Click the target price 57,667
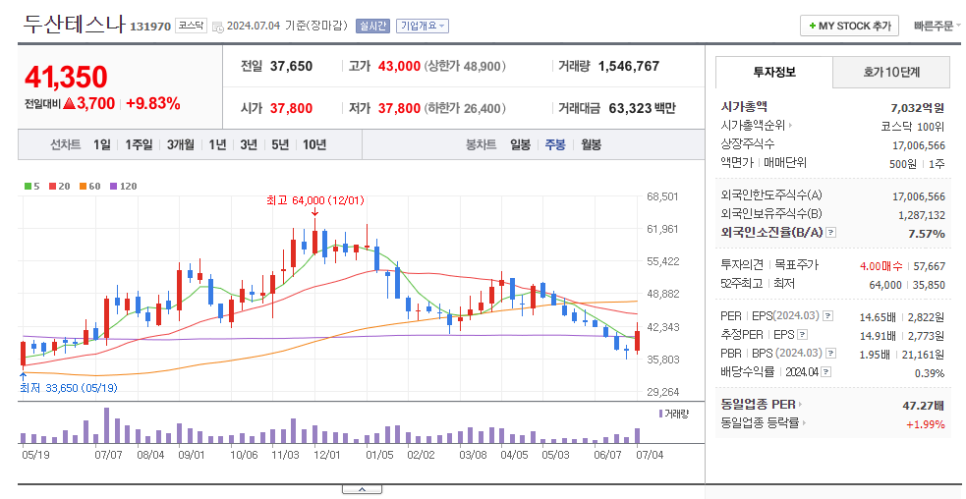 pyautogui.click(x=929, y=266)
